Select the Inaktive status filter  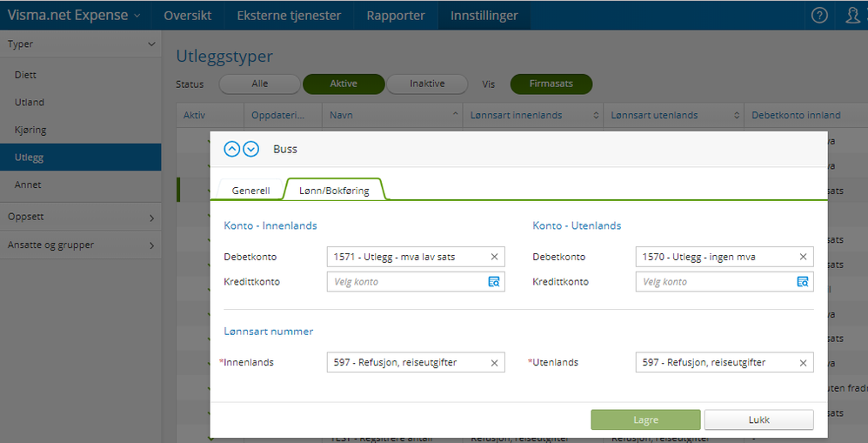coord(427,84)
